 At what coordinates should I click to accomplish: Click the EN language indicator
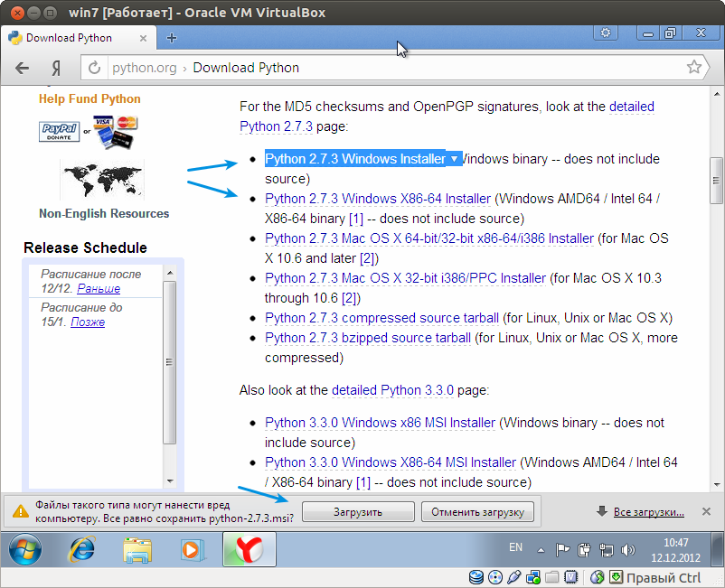click(x=515, y=548)
